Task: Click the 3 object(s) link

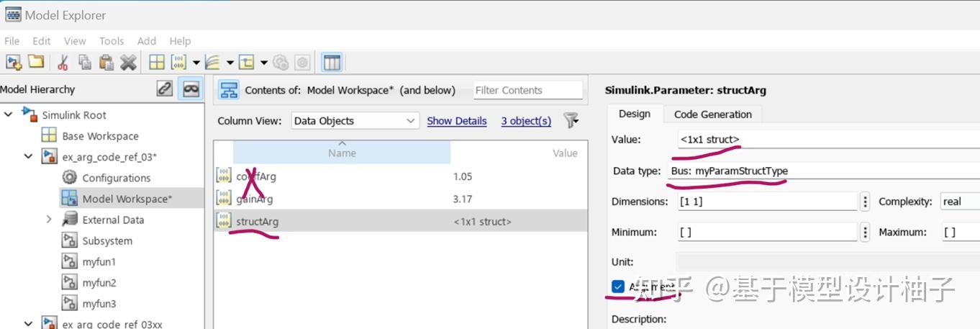Action: (526, 121)
